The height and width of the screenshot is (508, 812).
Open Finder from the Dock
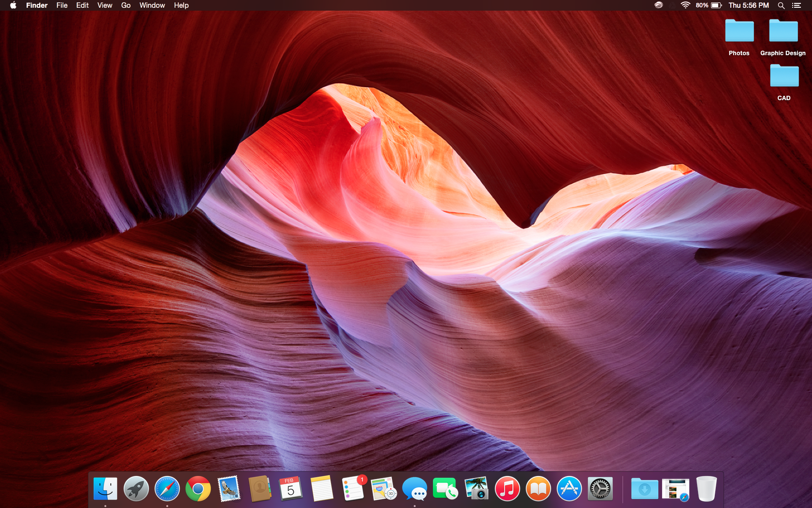click(x=105, y=489)
